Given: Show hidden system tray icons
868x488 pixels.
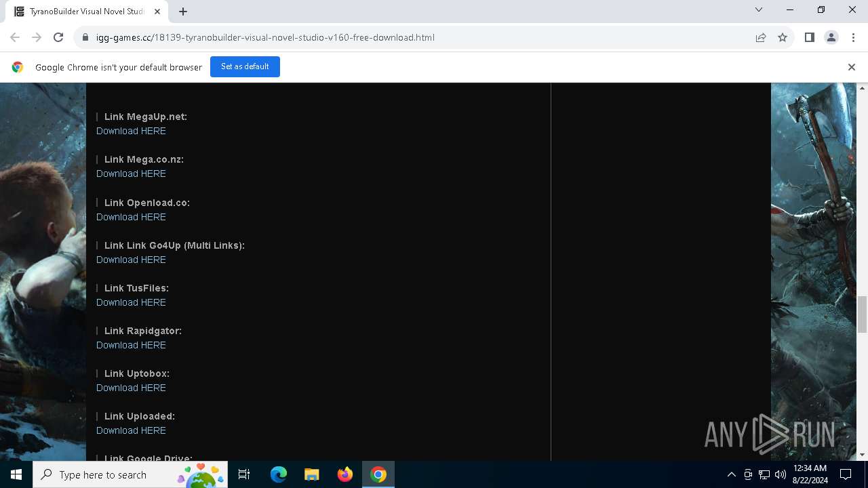Looking at the screenshot, I should (732, 474).
